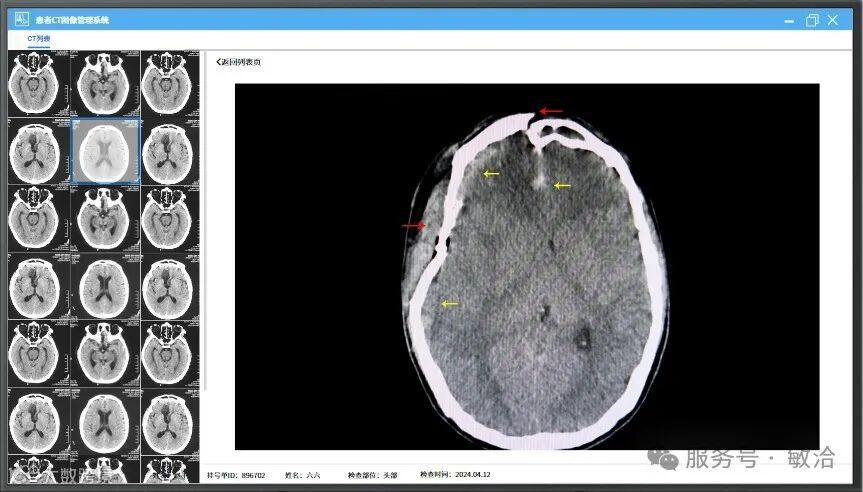Click the app logo icon in title bar
This screenshot has height=492, width=863.
tap(21, 20)
